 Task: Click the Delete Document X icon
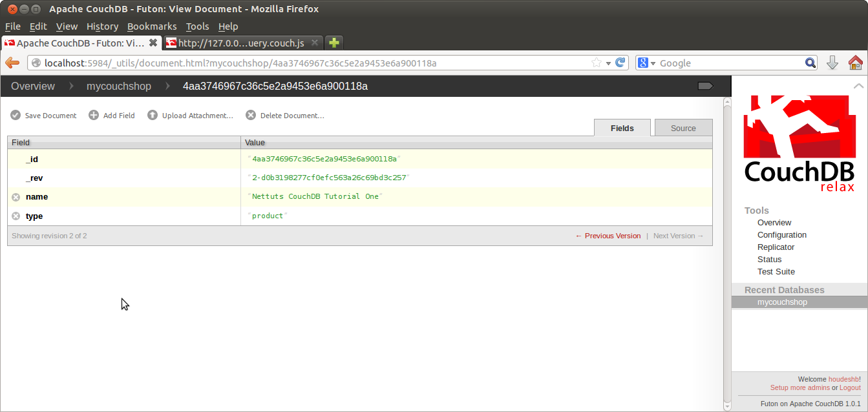[x=251, y=115]
